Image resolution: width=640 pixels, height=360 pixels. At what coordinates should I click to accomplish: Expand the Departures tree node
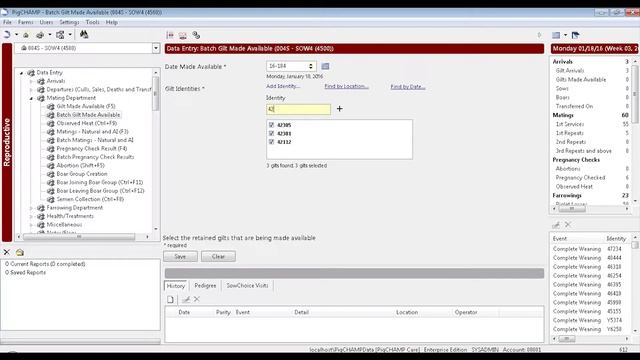31,90
